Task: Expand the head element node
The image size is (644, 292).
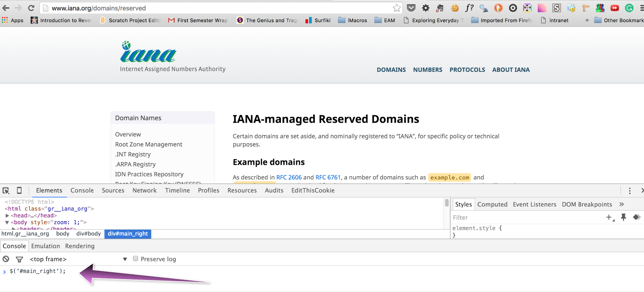Action: tap(7, 216)
